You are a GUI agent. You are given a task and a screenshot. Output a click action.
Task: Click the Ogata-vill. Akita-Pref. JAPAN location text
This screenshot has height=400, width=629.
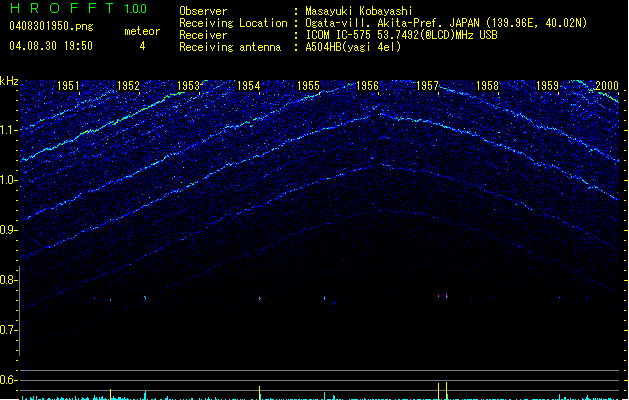(446, 23)
